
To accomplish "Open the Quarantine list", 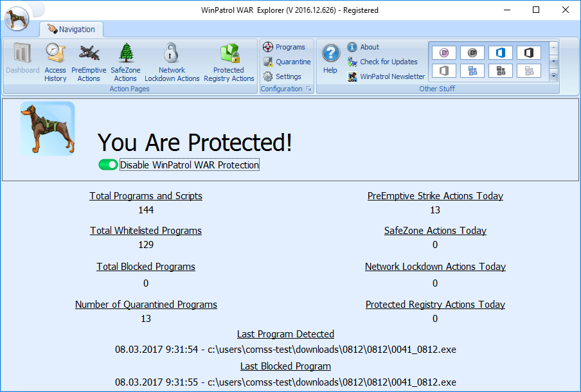I will point(287,62).
